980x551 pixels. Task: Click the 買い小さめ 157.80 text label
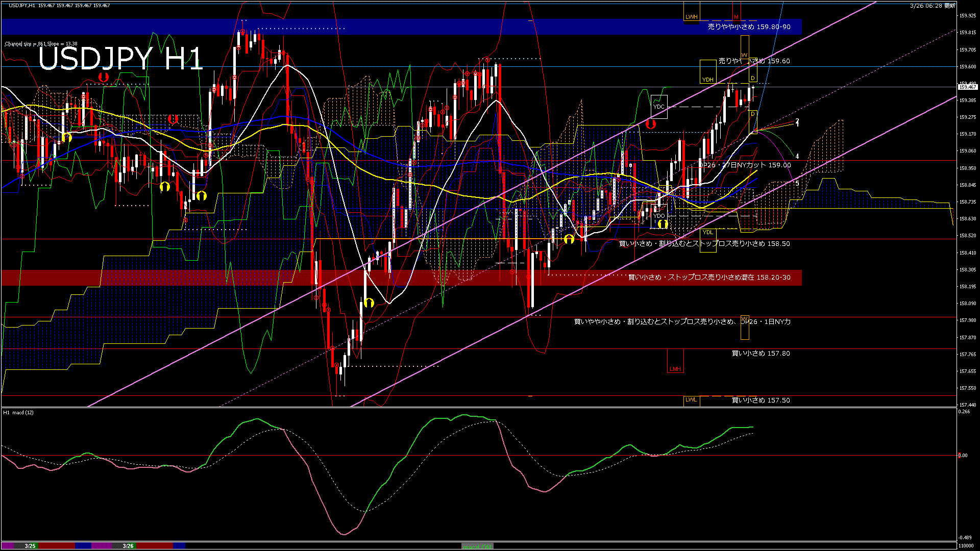[x=761, y=353]
